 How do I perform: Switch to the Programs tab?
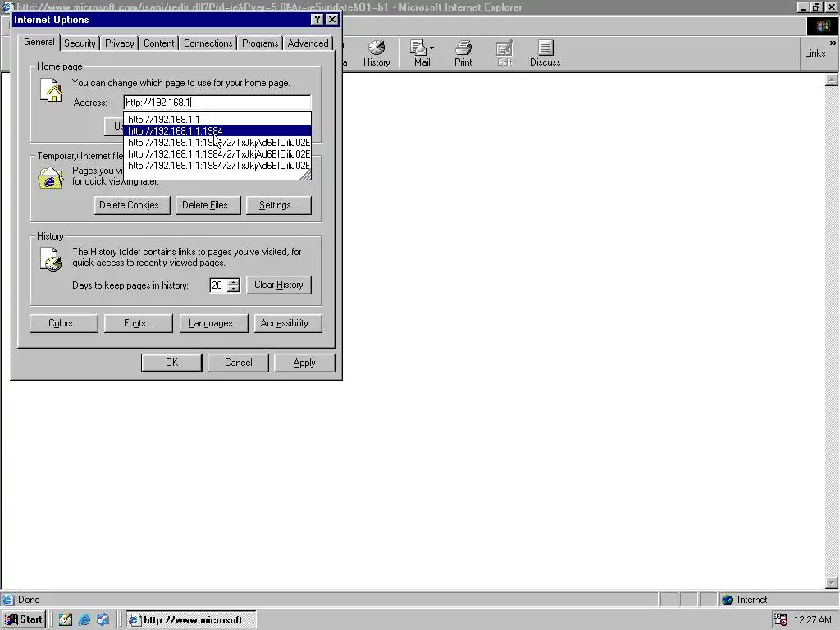click(x=260, y=43)
